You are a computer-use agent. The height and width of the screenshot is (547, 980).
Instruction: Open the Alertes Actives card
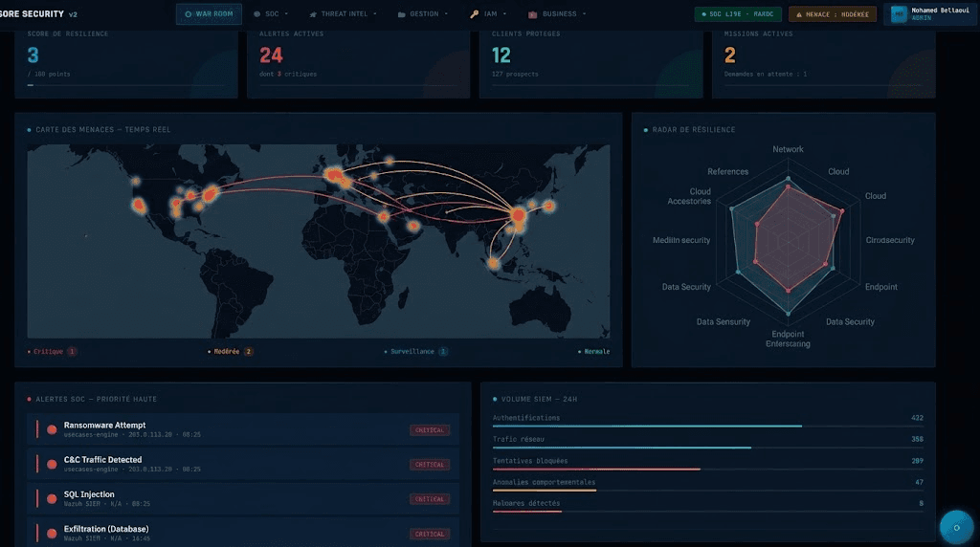coord(358,64)
